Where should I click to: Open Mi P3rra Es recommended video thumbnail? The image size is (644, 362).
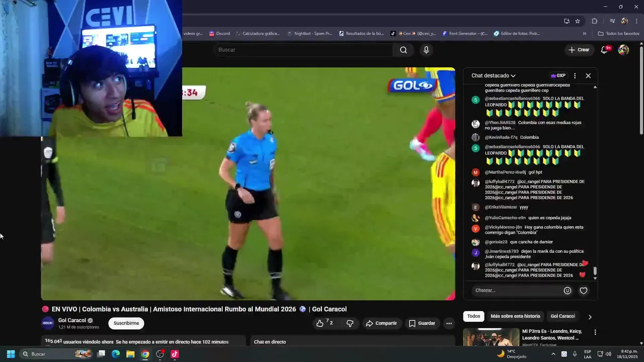[x=491, y=337]
